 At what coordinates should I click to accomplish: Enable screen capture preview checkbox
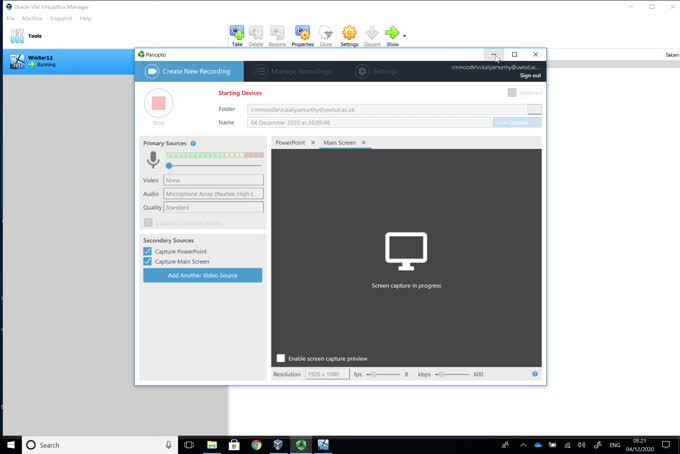tap(281, 358)
